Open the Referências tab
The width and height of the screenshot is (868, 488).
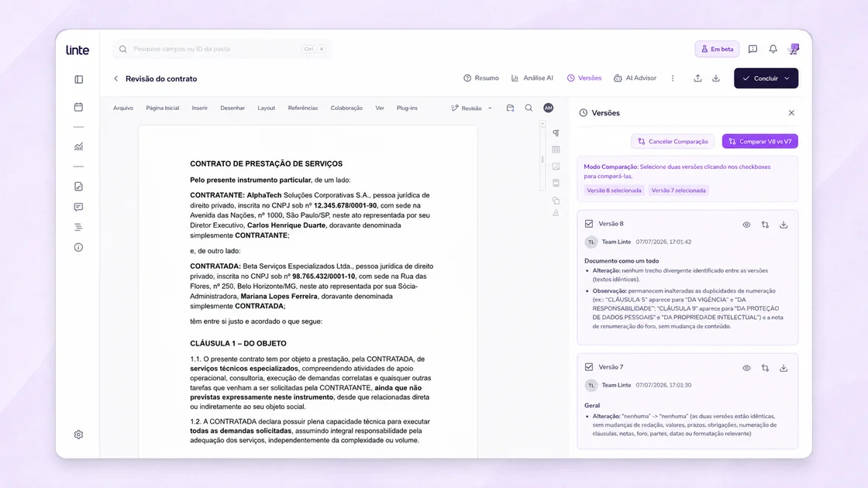pos(302,108)
